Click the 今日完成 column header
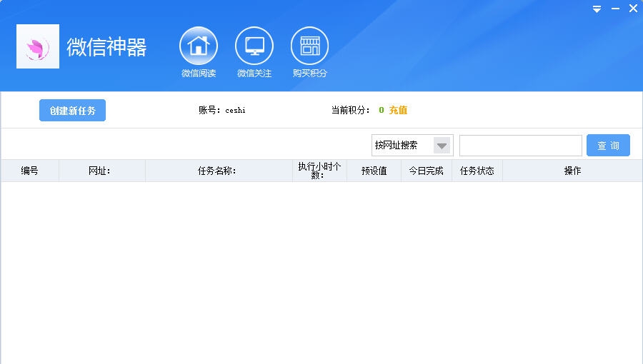Viewport: 643px width, 364px height. (427, 171)
